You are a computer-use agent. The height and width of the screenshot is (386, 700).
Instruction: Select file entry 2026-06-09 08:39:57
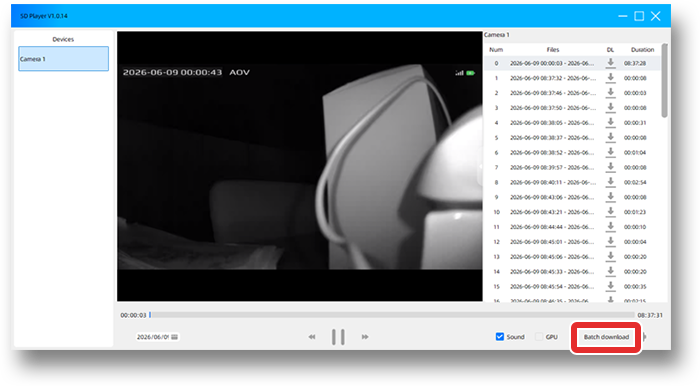552,167
